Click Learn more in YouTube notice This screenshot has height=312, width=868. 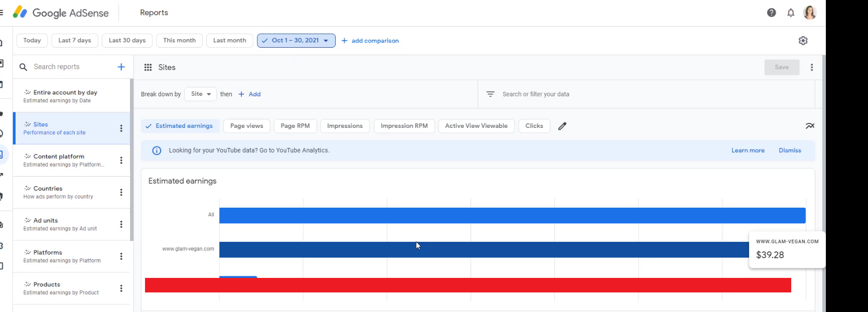748,150
